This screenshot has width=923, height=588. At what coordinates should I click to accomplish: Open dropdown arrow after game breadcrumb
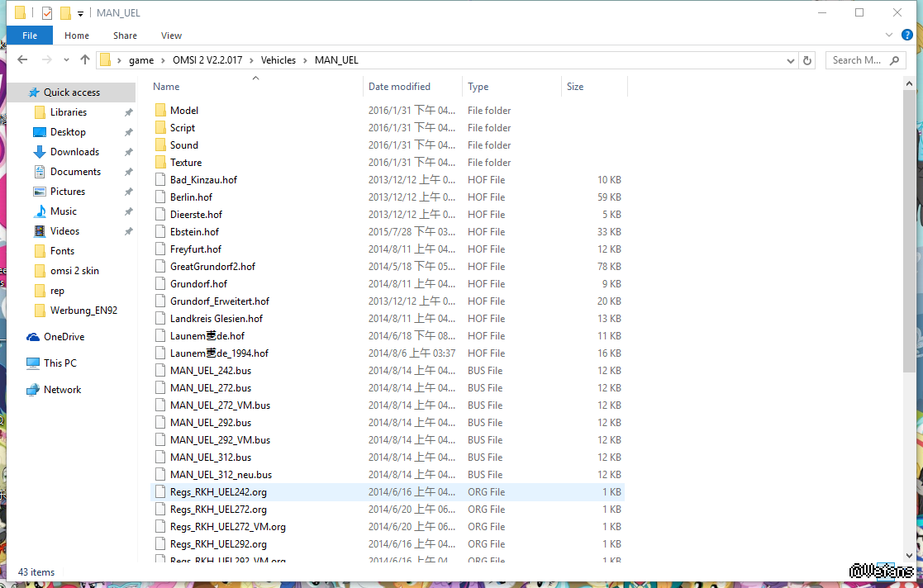pyautogui.click(x=163, y=60)
